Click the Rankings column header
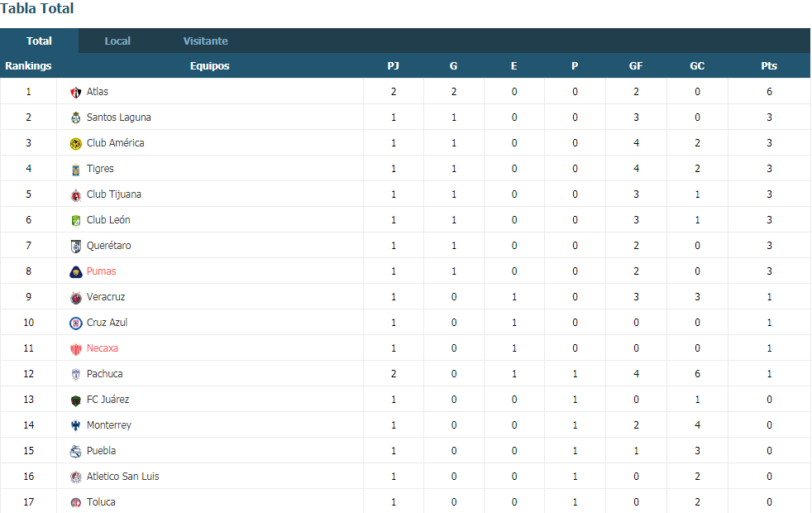The image size is (812, 513). click(x=28, y=66)
